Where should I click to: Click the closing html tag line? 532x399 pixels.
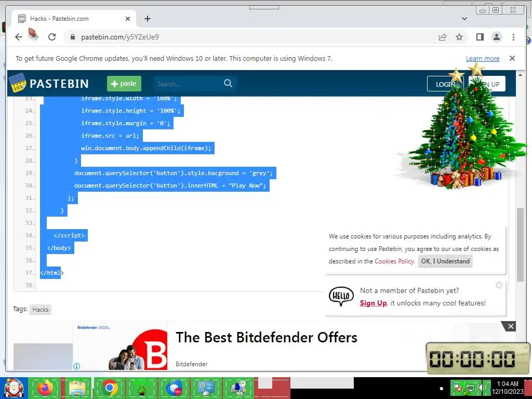coord(51,273)
